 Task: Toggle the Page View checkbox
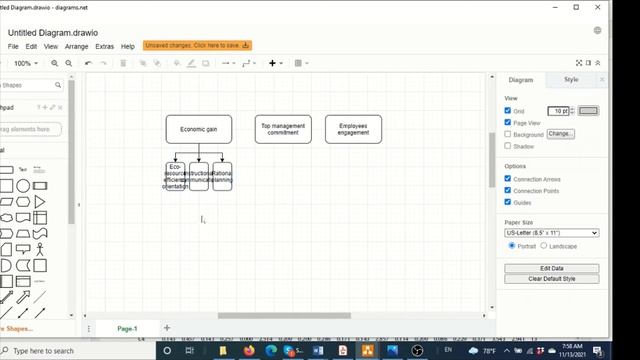(507, 122)
